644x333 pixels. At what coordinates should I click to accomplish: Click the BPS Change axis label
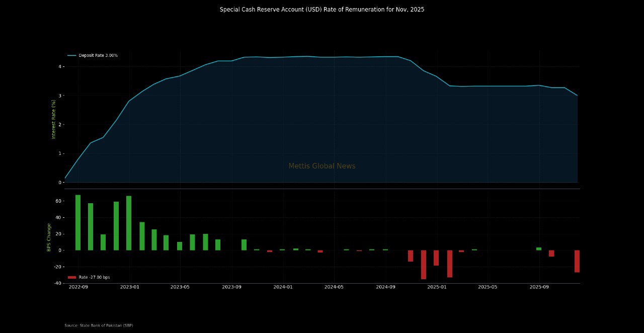[49, 237]
